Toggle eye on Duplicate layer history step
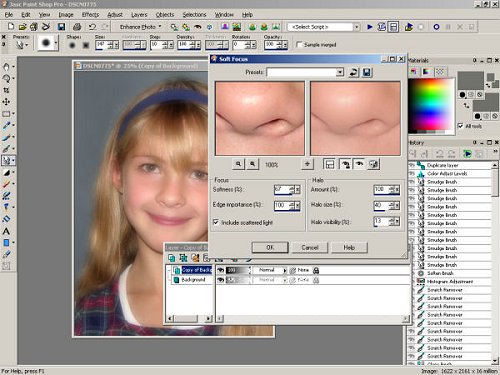This screenshot has width=500, height=375. pyautogui.click(x=411, y=165)
